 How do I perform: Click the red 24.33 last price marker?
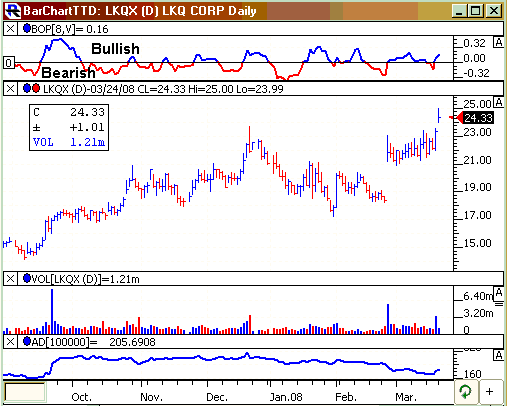(475, 118)
